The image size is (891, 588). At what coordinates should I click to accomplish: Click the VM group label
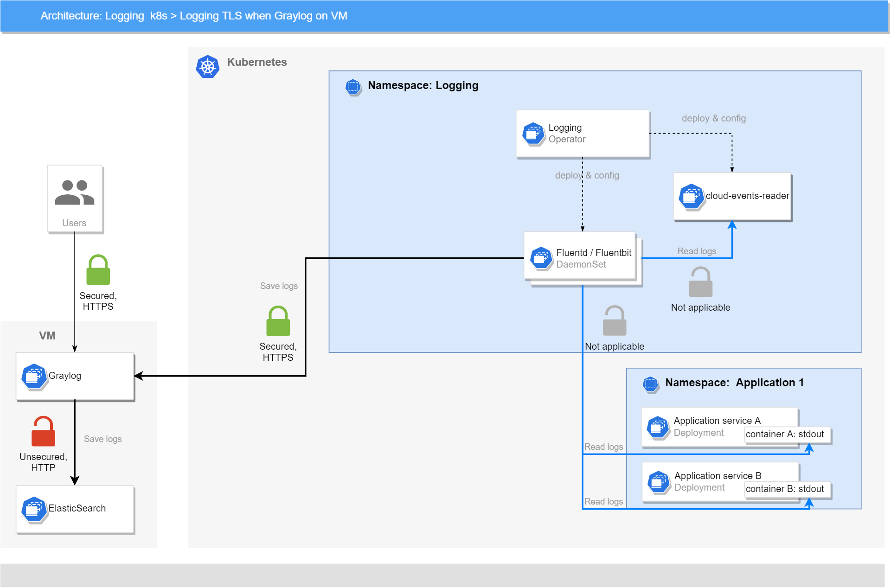coord(47,336)
